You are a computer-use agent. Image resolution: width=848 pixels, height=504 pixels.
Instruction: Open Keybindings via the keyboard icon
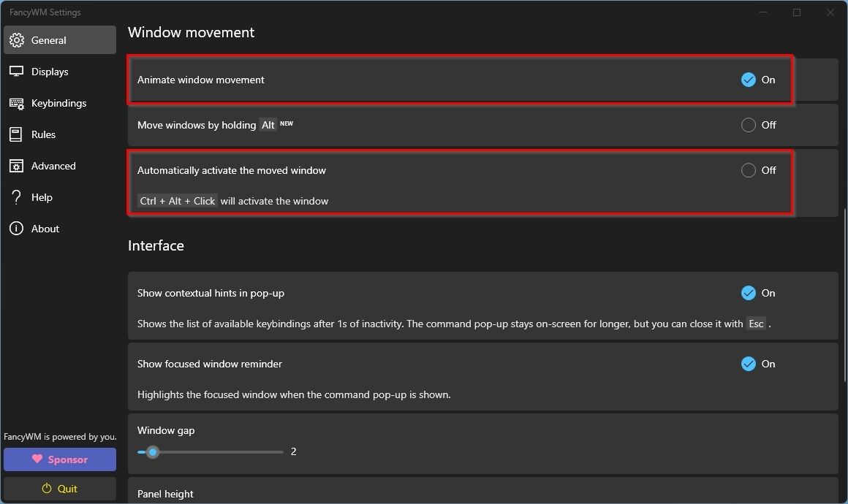tap(16, 102)
